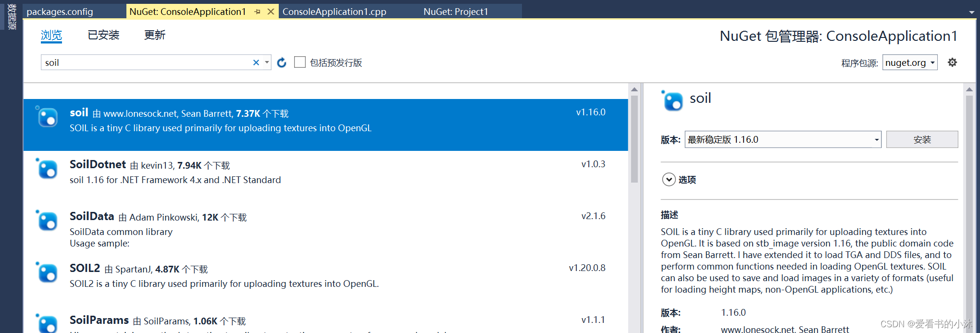The height and width of the screenshot is (333, 980).
Task: Switch to the packages.config tab
Action: coord(59,11)
